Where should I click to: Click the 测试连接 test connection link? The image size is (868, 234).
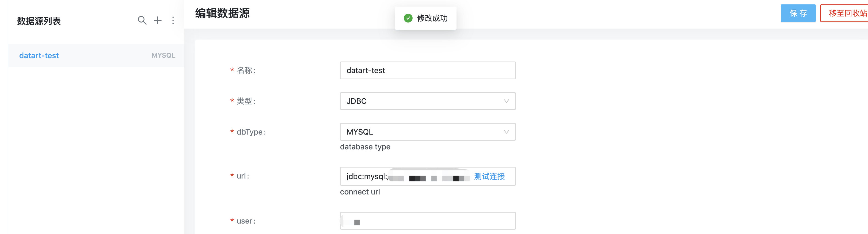(489, 176)
